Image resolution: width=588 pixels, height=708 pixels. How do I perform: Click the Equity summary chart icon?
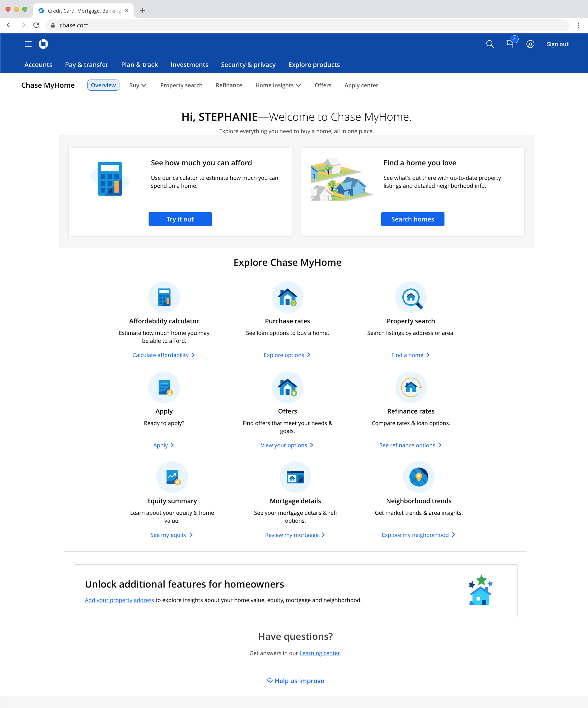(172, 477)
